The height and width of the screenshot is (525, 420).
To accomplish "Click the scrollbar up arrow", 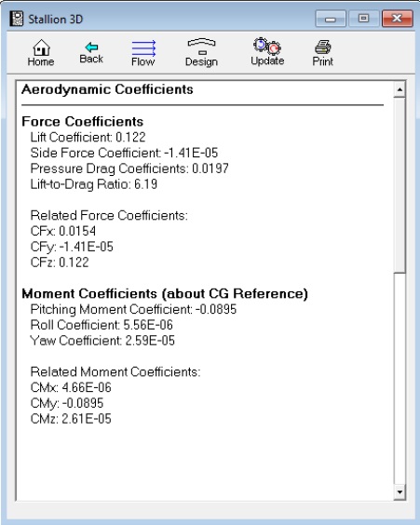I will click(x=400, y=89).
